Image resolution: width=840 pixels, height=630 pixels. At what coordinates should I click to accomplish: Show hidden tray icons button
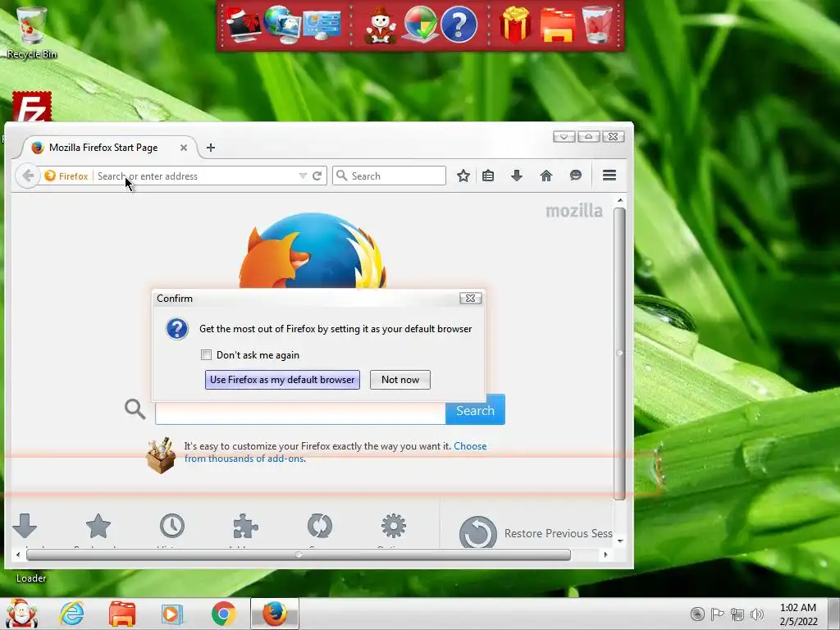click(x=697, y=614)
